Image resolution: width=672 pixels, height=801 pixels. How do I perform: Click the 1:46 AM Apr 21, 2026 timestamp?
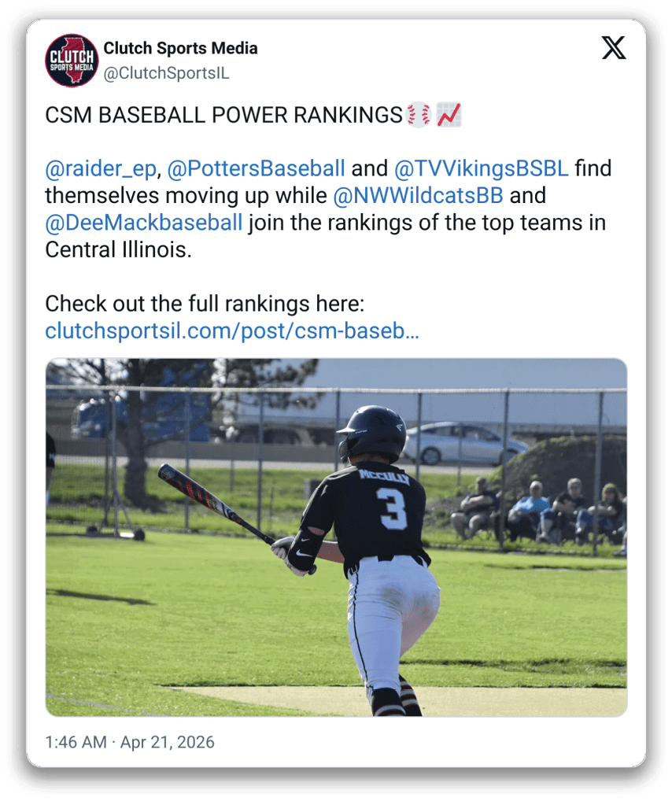[130, 742]
